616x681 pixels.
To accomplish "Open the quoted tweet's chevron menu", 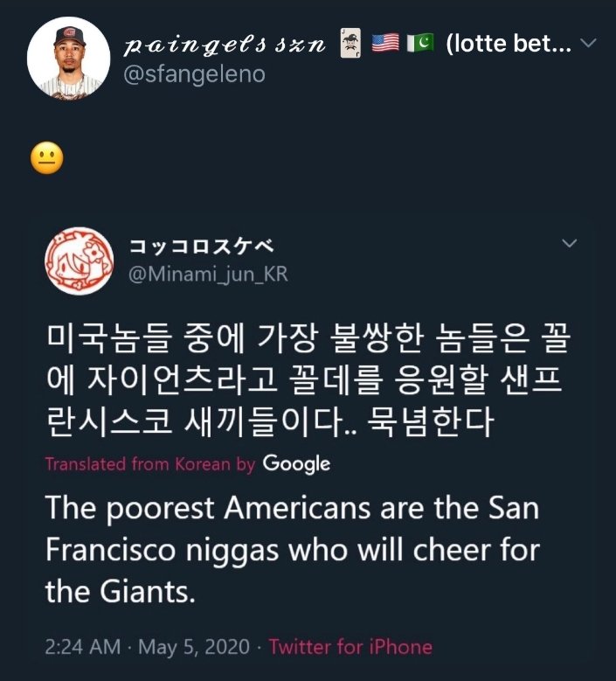I will [569, 244].
